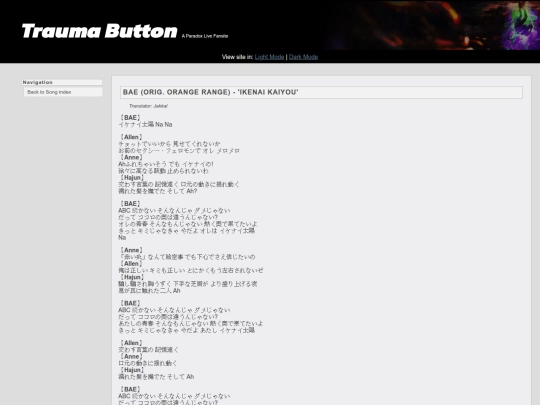Click the 'View site in:' label
This screenshot has width=540, height=405.
[x=237, y=57]
